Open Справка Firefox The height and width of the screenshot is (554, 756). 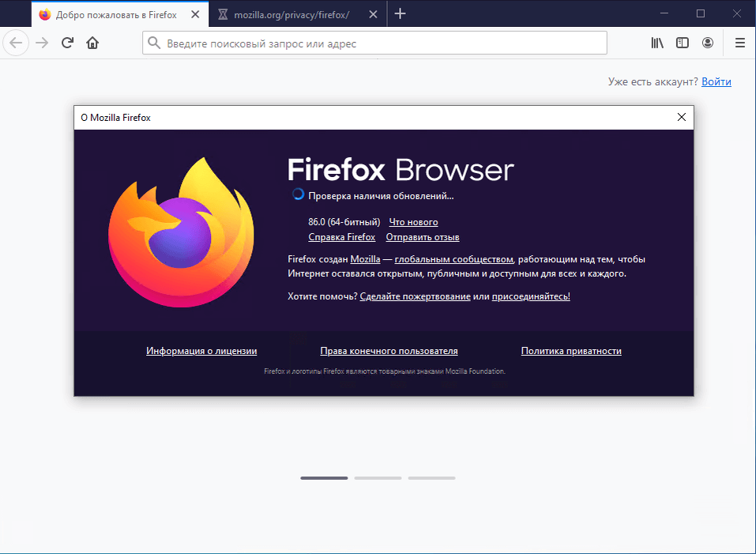pos(341,236)
